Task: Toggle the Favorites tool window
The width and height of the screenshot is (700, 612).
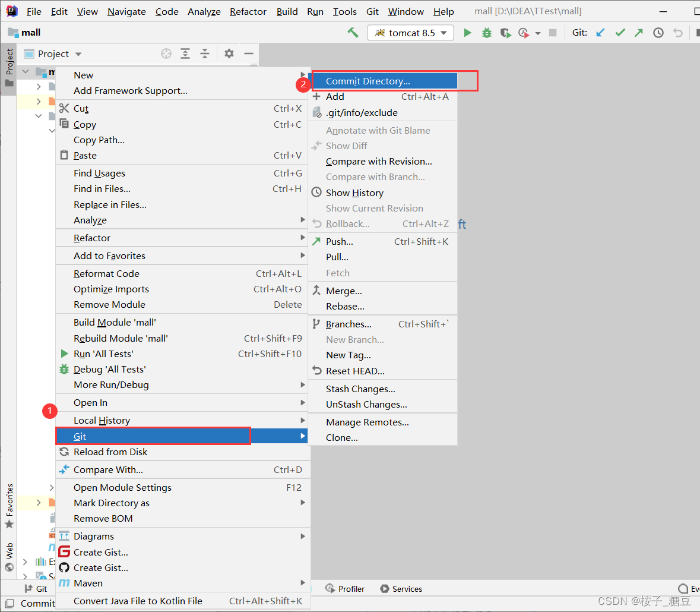Action: point(9,503)
